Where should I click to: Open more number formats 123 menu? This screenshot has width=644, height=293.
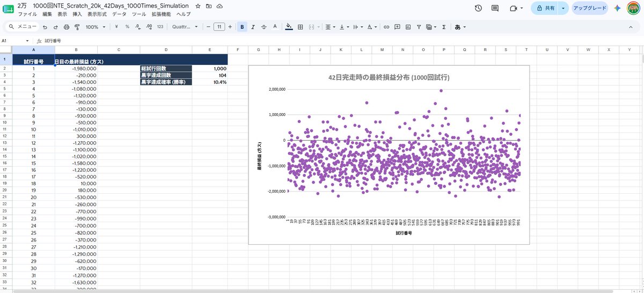pos(160,26)
